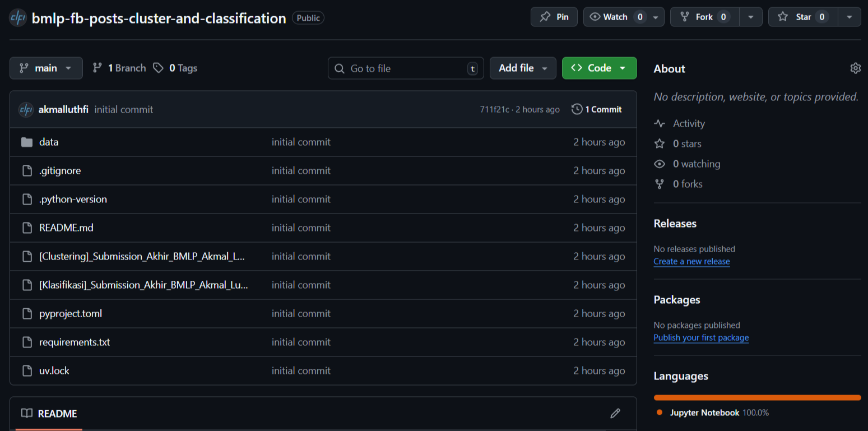Click the Go to file search field

coord(405,68)
